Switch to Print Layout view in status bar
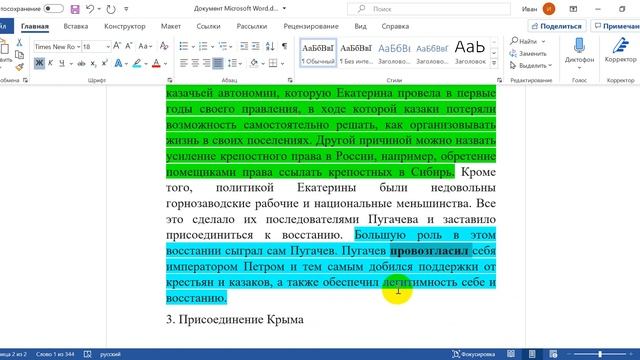The image size is (640, 360). tap(532, 354)
